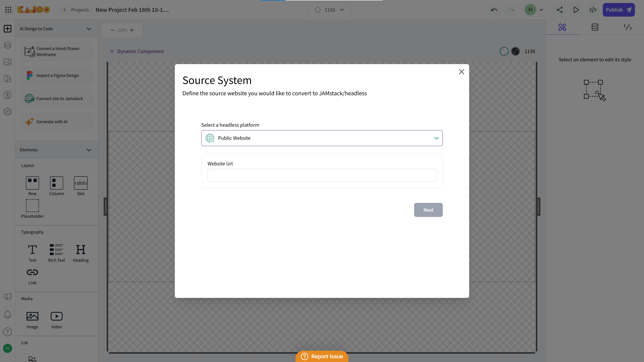Click the Next button
The image size is (644, 362).
[428, 210]
